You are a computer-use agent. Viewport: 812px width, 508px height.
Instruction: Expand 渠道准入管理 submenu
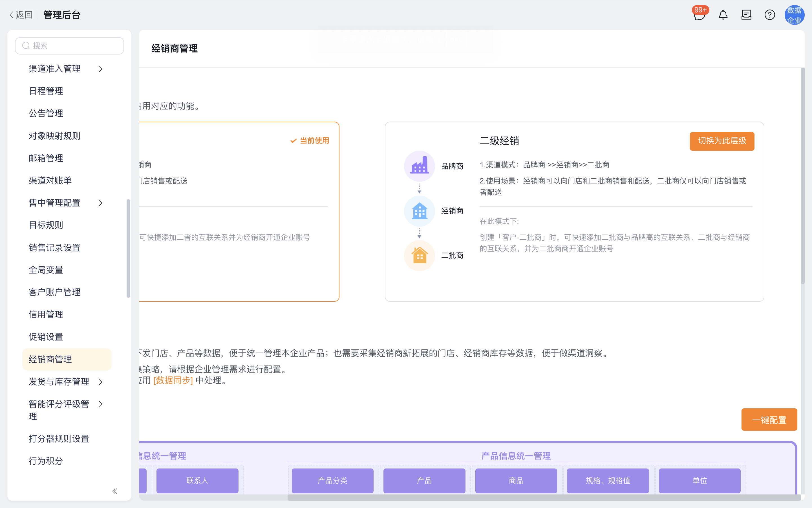point(100,69)
